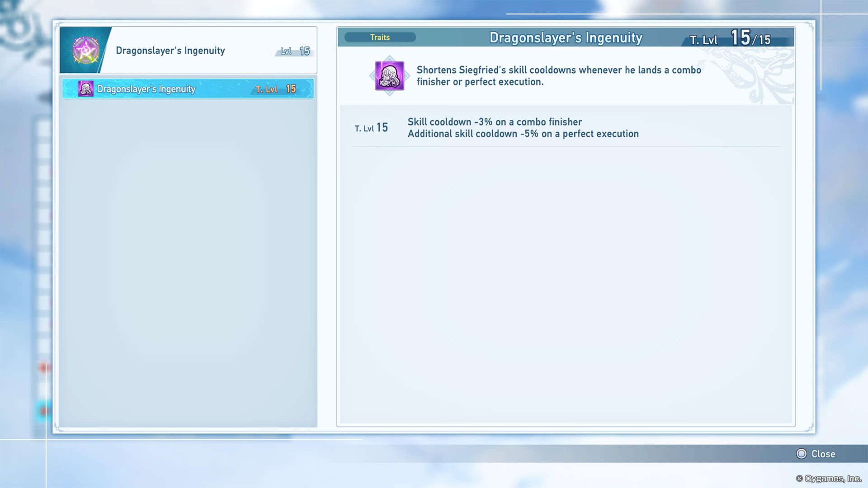868x488 pixels.
Task: Click the Additional skill cooldown -5% line
Action: click(x=523, y=134)
